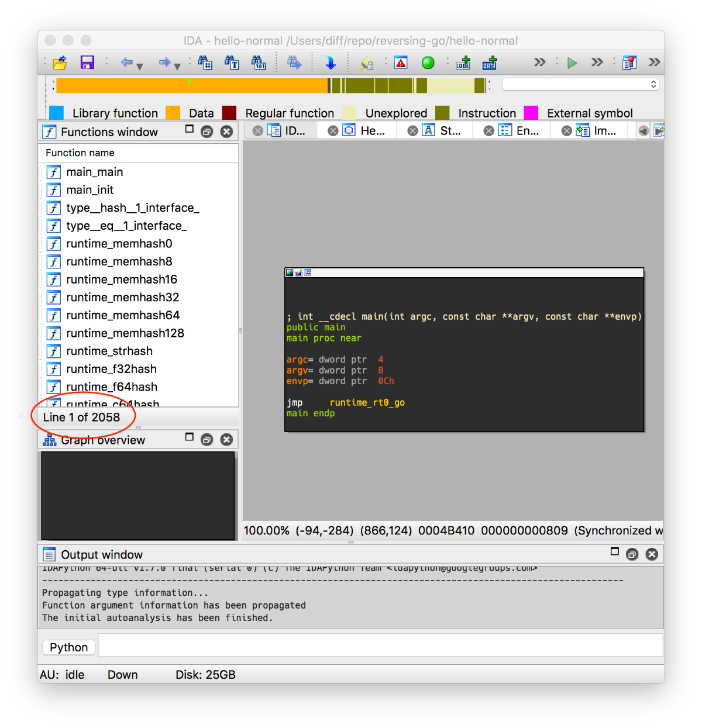Viewport: 702px width, 728px height.
Task: Save the database with the floppy icon
Action: pyautogui.click(x=87, y=63)
